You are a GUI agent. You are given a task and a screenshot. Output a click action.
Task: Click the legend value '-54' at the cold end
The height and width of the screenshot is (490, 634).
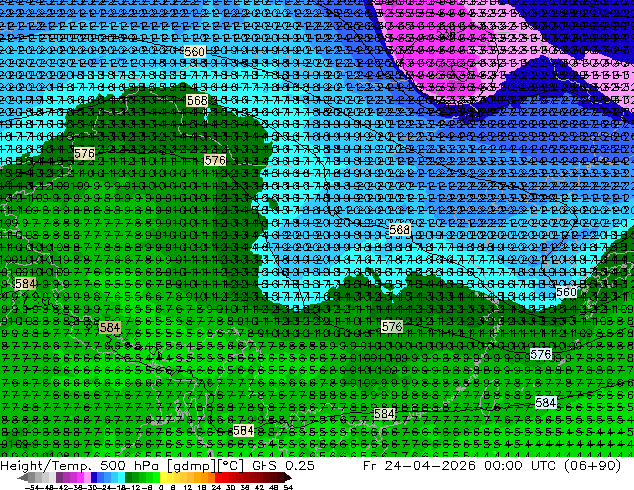tap(32, 487)
